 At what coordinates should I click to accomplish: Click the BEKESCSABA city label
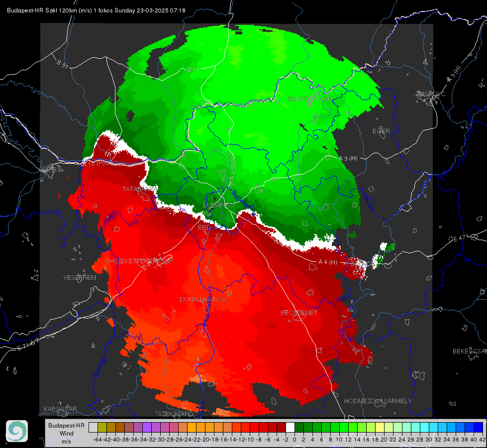470,351
